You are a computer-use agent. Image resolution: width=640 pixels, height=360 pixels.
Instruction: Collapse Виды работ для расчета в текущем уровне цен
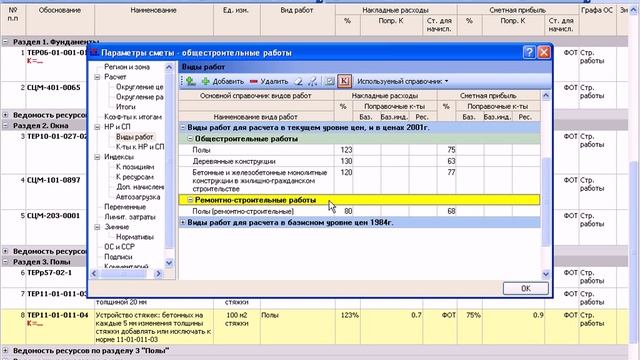coord(183,127)
